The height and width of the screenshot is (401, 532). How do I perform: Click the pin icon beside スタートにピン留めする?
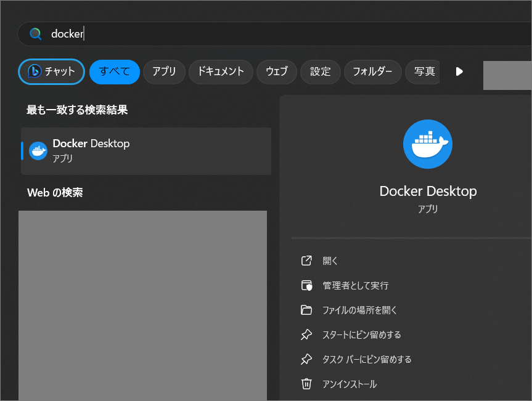pos(306,334)
